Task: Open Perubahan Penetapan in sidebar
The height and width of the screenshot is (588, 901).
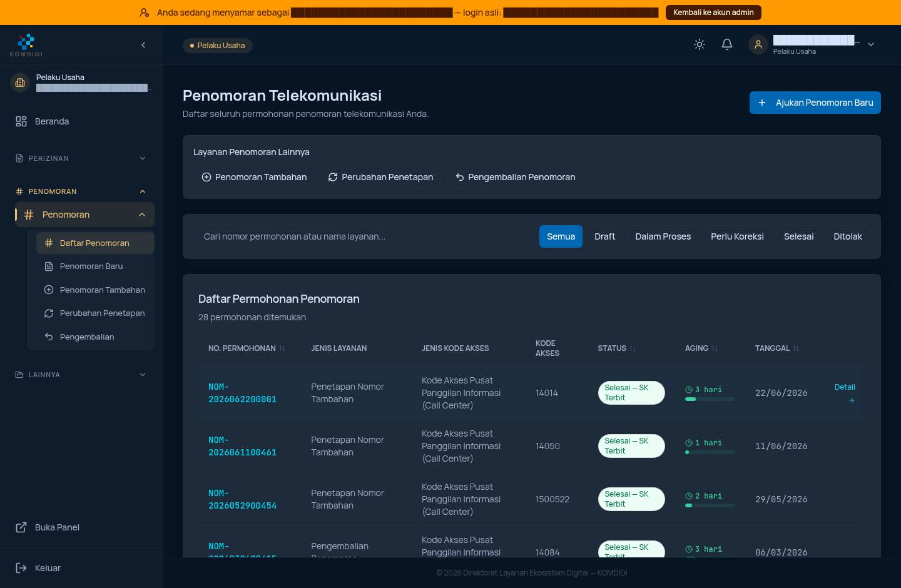Action: (x=95, y=313)
